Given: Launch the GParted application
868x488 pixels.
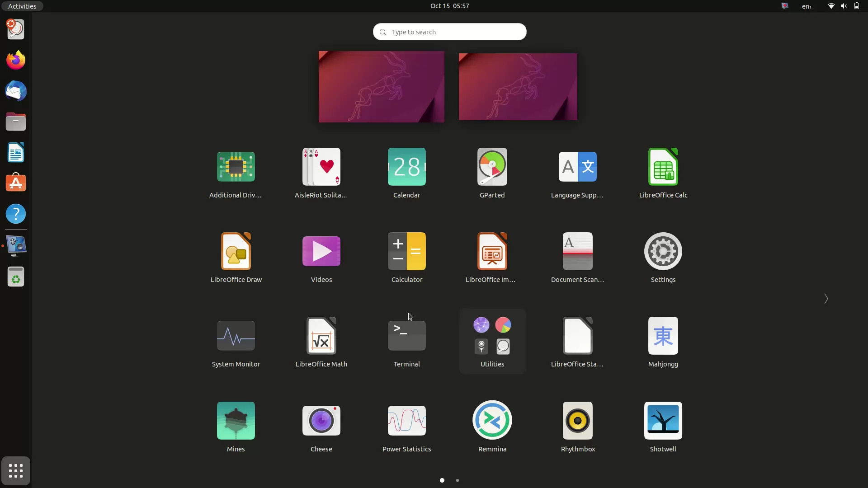Looking at the screenshot, I should [x=492, y=167].
